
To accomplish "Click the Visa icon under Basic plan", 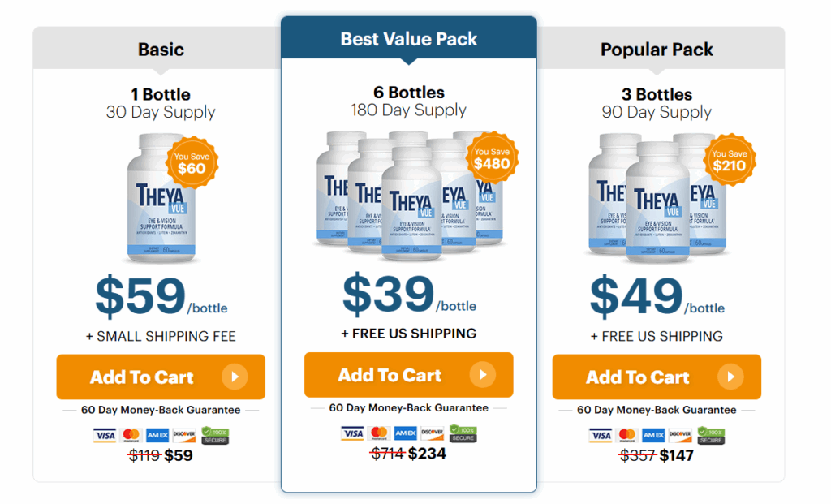I will point(105,436).
